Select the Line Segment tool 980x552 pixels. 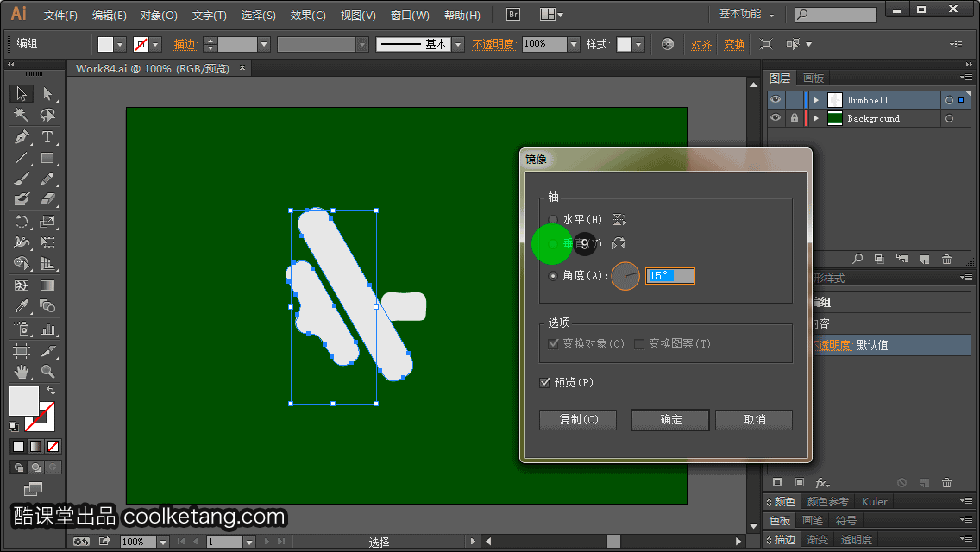(x=22, y=158)
